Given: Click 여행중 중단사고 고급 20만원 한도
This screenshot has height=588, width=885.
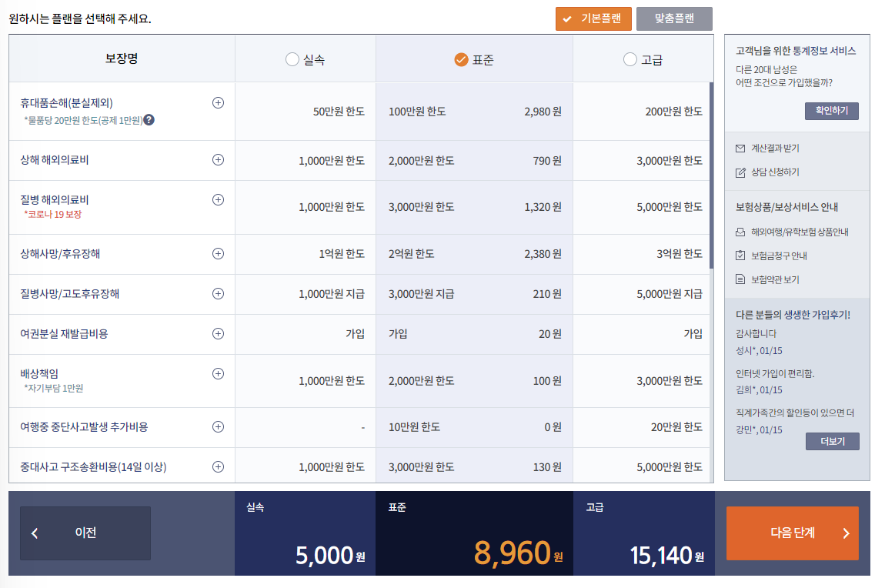Looking at the screenshot, I should (676, 427).
